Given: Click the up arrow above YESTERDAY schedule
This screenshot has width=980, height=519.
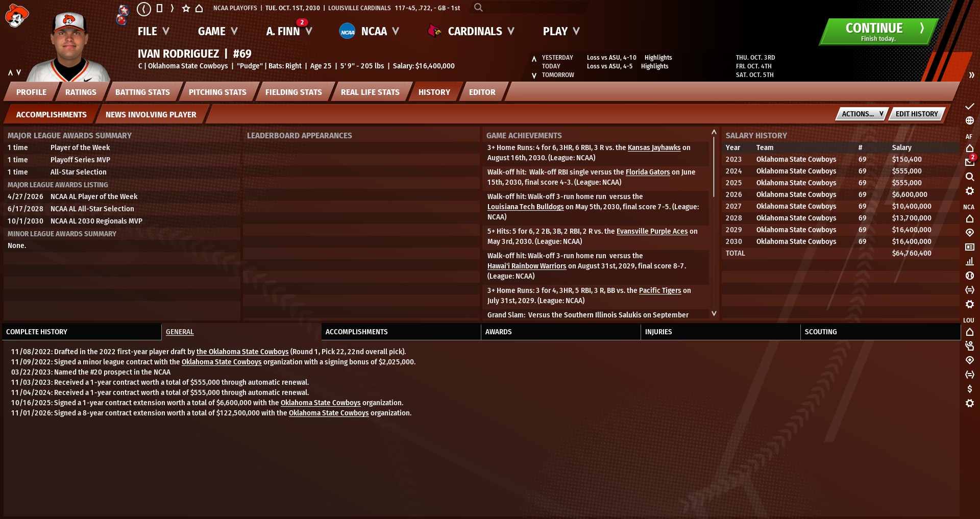Looking at the screenshot, I should [534, 58].
